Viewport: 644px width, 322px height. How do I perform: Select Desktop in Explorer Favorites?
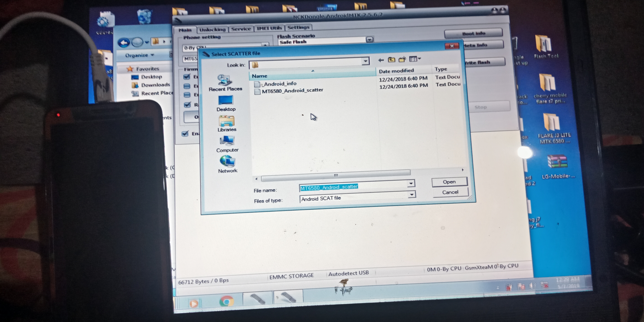coord(147,77)
